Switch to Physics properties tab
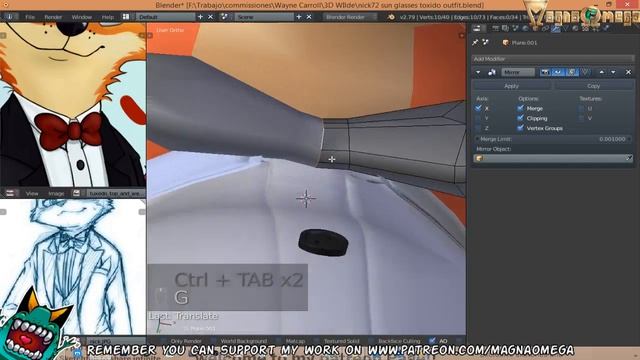The image size is (640, 360). tap(606, 28)
